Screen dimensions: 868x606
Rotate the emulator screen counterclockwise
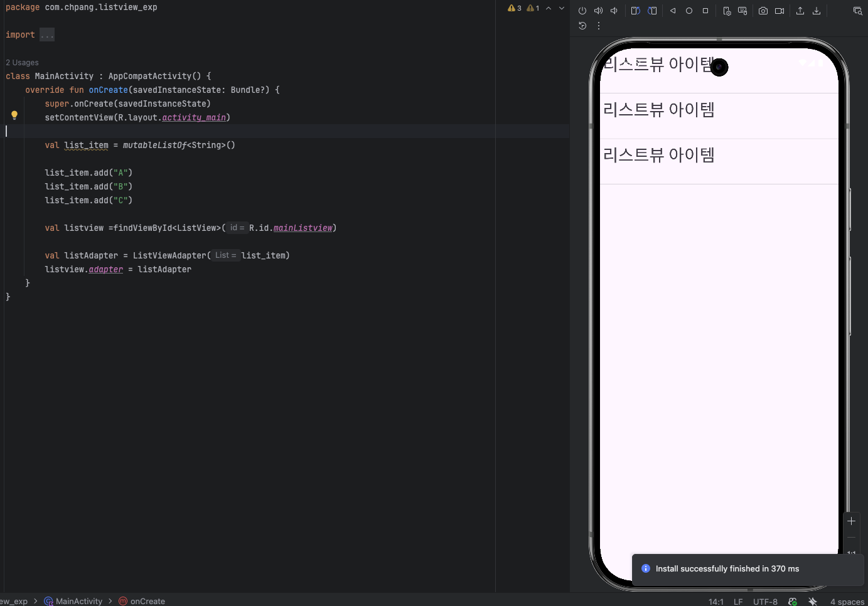(635, 11)
